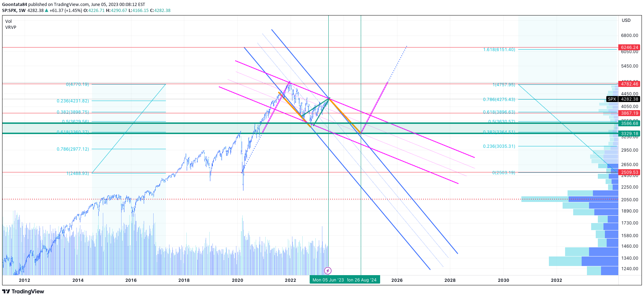The height and width of the screenshot is (298, 644).
Task: Click the +61.37 (+1.45%) change value
Action: tap(66, 11)
